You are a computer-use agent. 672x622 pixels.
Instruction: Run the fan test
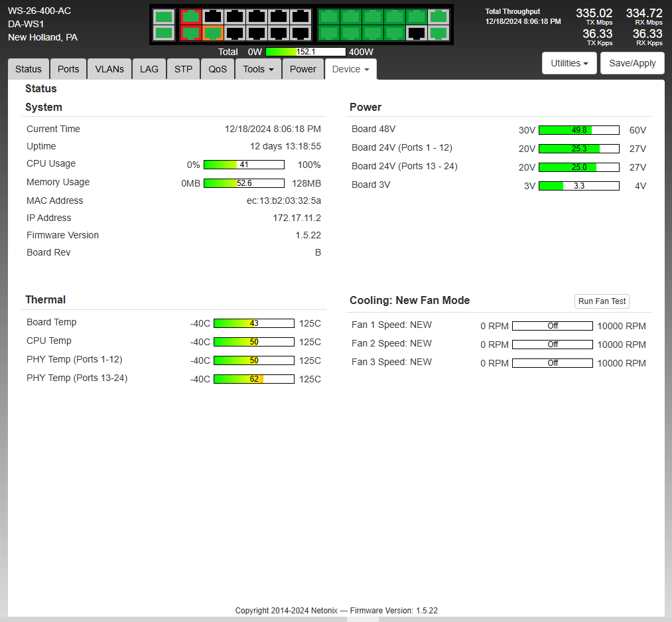(602, 301)
